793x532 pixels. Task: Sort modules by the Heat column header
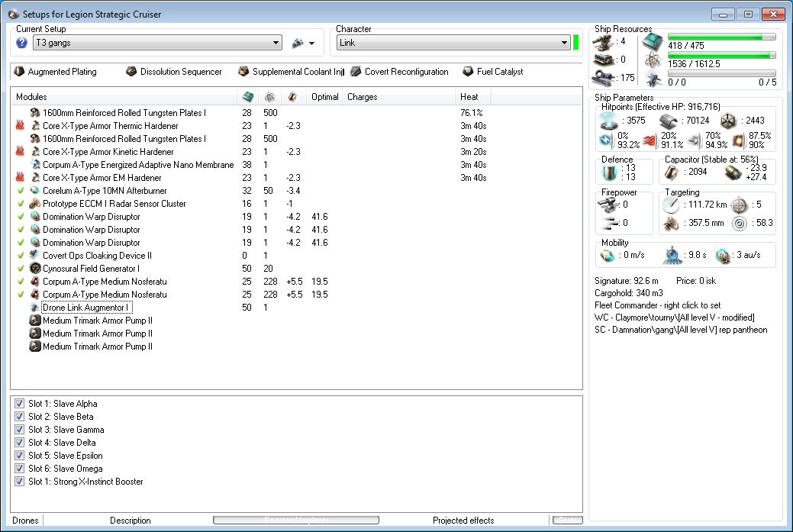pyautogui.click(x=469, y=97)
